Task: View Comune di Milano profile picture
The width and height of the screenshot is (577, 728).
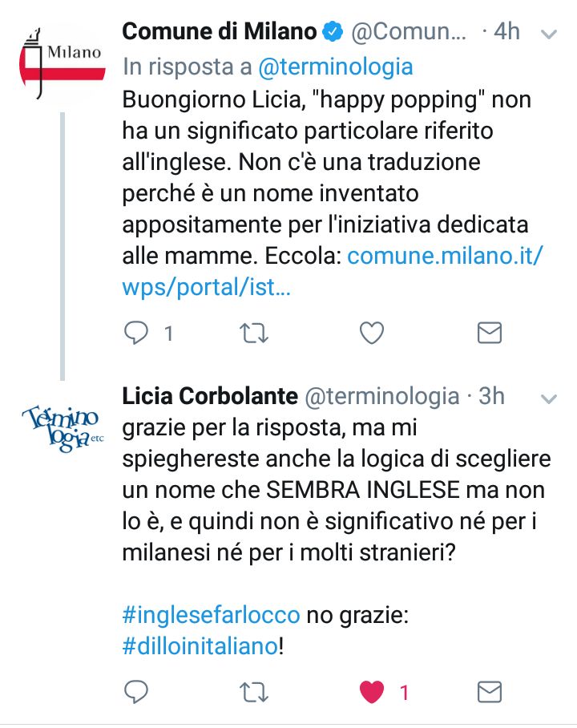Action: point(62,64)
